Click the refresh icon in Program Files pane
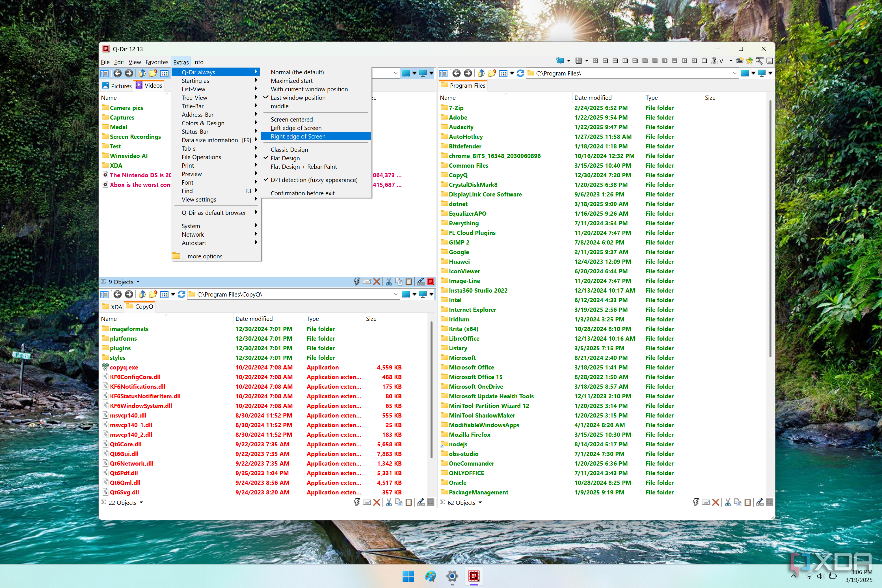Screen dimensions: 882x588 point(520,73)
